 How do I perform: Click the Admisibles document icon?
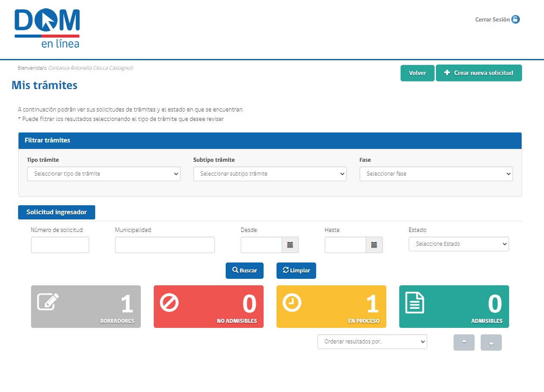click(x=414, y=302)
